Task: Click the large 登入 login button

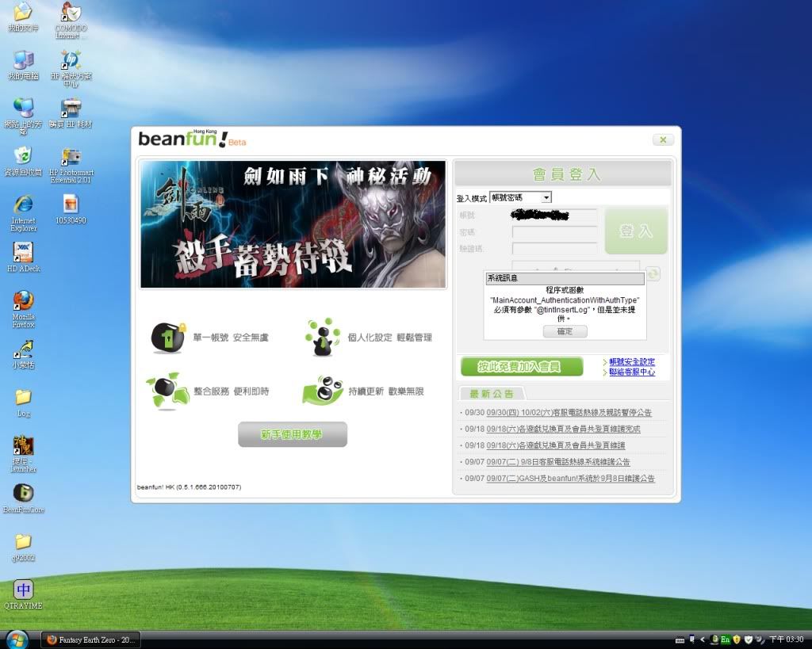Action: coord(636,231)
